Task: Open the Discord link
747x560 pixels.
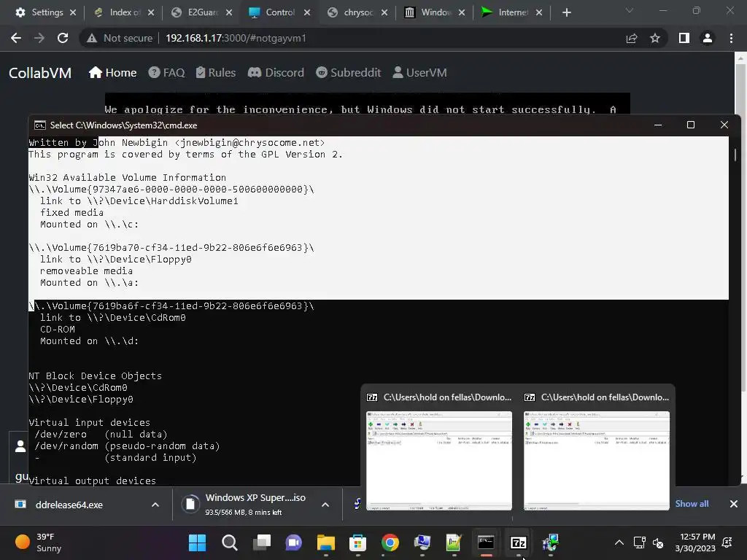Action: click(276, 72)
